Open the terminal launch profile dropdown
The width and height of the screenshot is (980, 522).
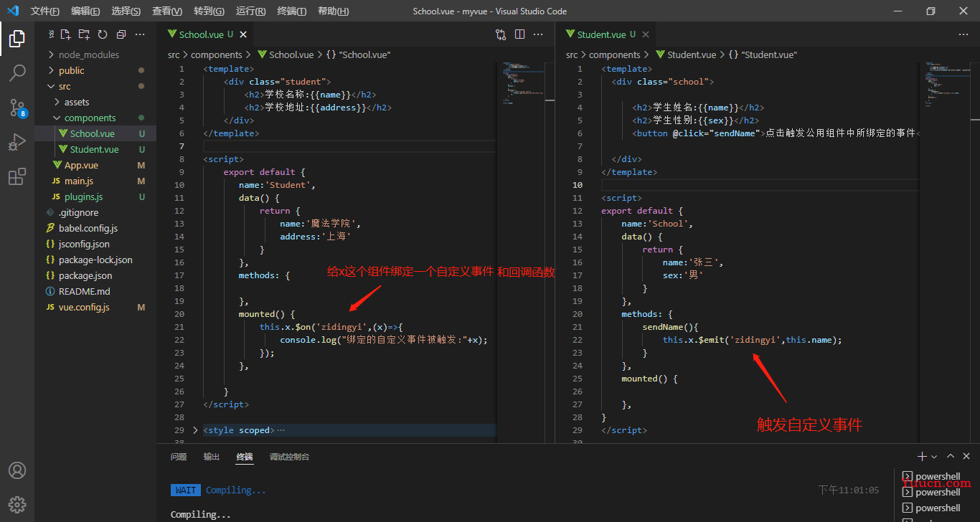tap(934, 457)
